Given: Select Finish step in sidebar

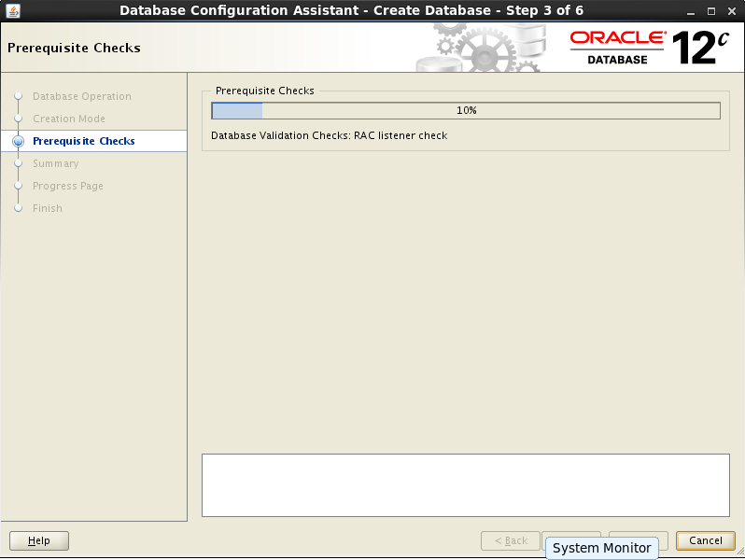Looking at the screenshot, I should pyautogui.click(x=47, y=208).
